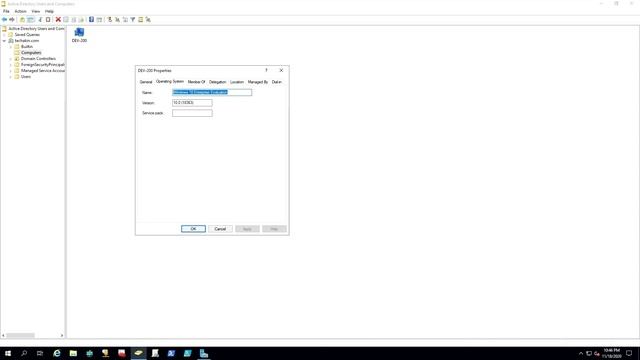Image resolution: width=640 pixels, height=360 pixels.
Task: Close the DEV-200 Properties dialog
Action: click(281, 70)
